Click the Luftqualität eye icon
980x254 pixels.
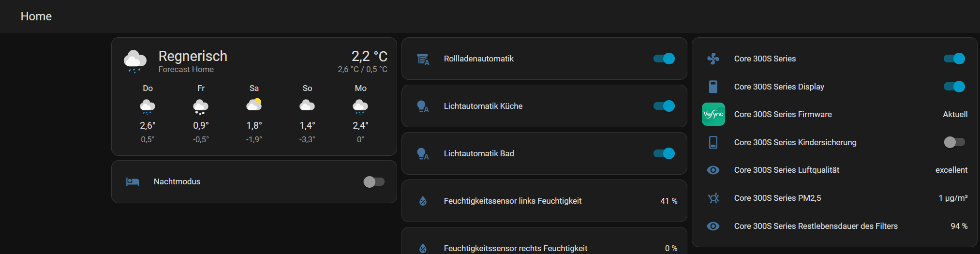(x=713, y=170)
